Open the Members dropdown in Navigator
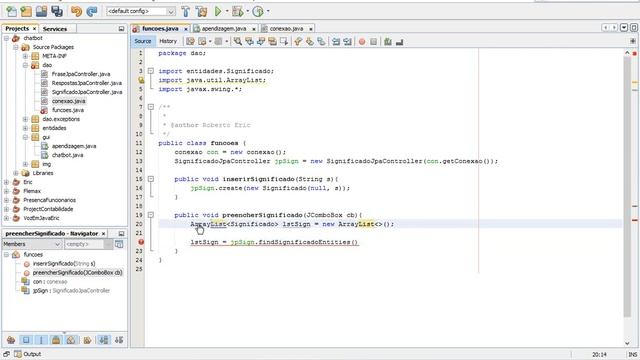Image resolution: width=640 pixels, height=360 pixels. tap(32, 244)
